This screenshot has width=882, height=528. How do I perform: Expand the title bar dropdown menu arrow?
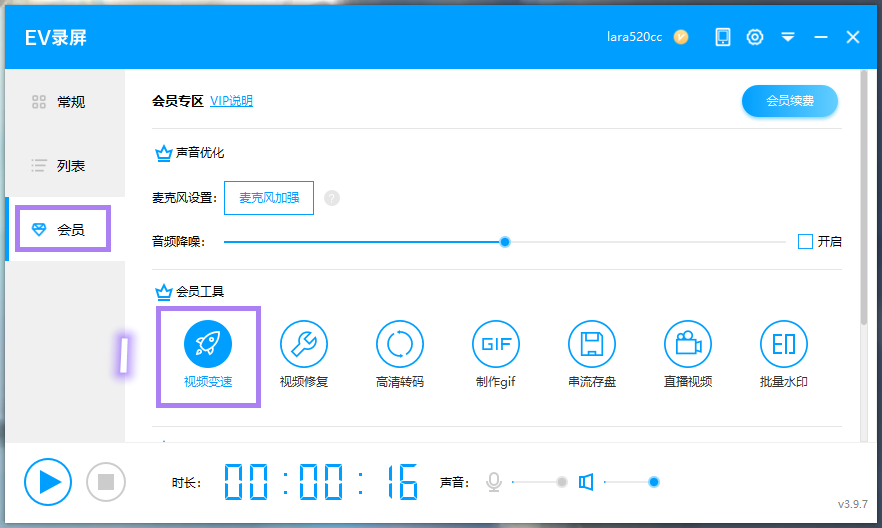[x=788, y=37]
